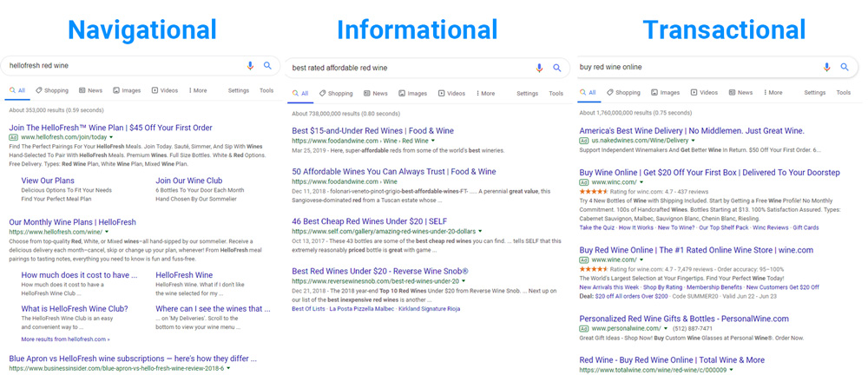The width and height of the screenshot is (868, 375).
Task: Open Tools under buy red wine online search
Action: click(844, 93)
